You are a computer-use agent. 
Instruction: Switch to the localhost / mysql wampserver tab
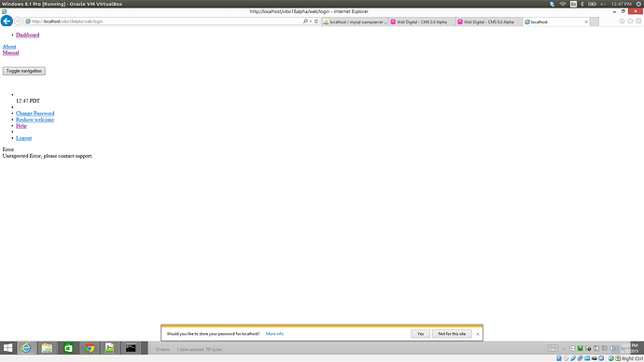click(x=355, y=21)
